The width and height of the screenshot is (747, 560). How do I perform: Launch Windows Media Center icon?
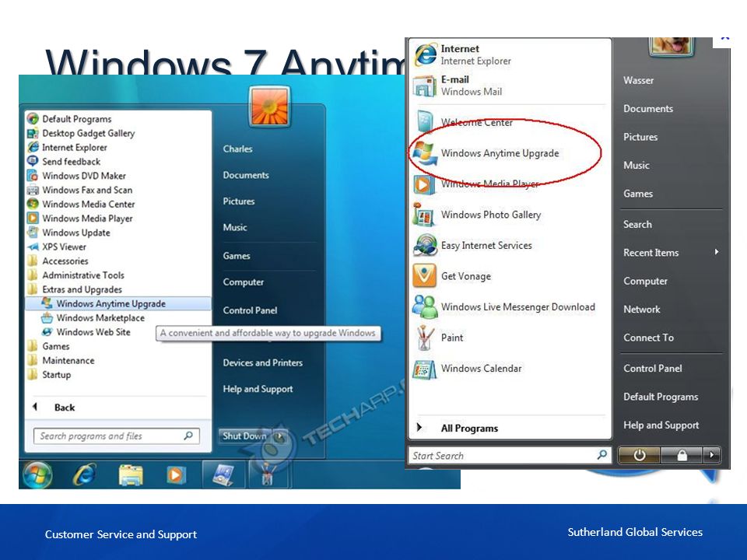click(33, 204)
